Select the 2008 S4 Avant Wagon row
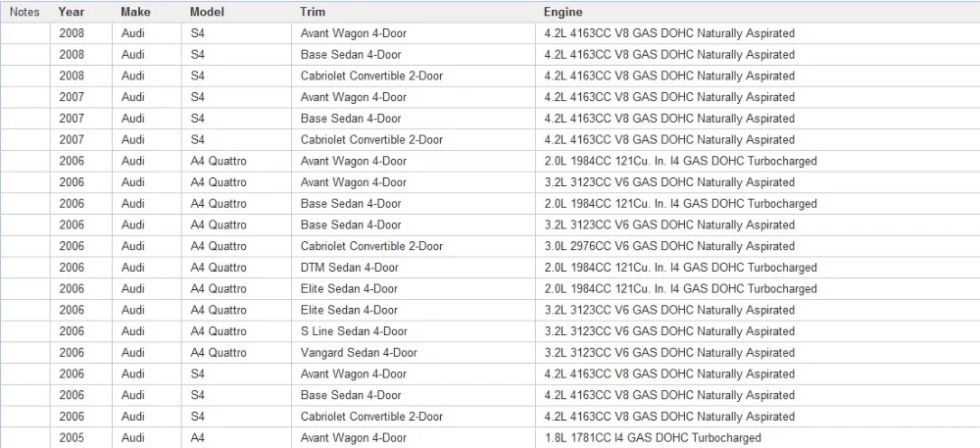Viewport: 980px width, 448px height. click(x=490, y=33)
